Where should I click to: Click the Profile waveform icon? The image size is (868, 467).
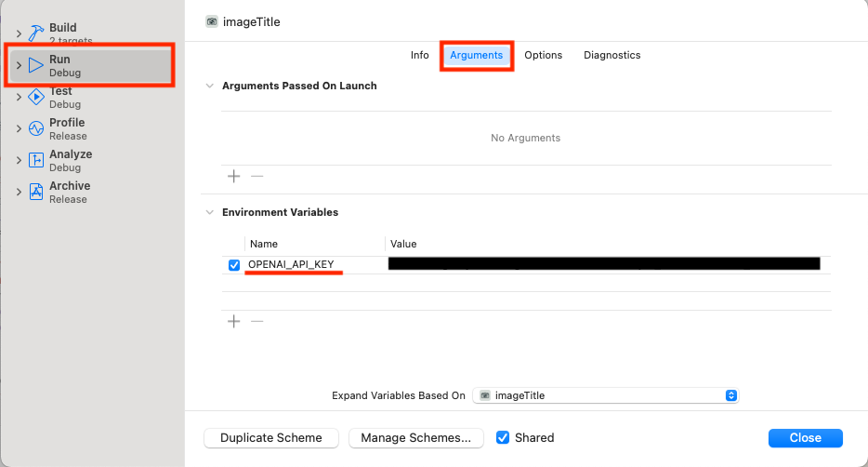(36, 128)
